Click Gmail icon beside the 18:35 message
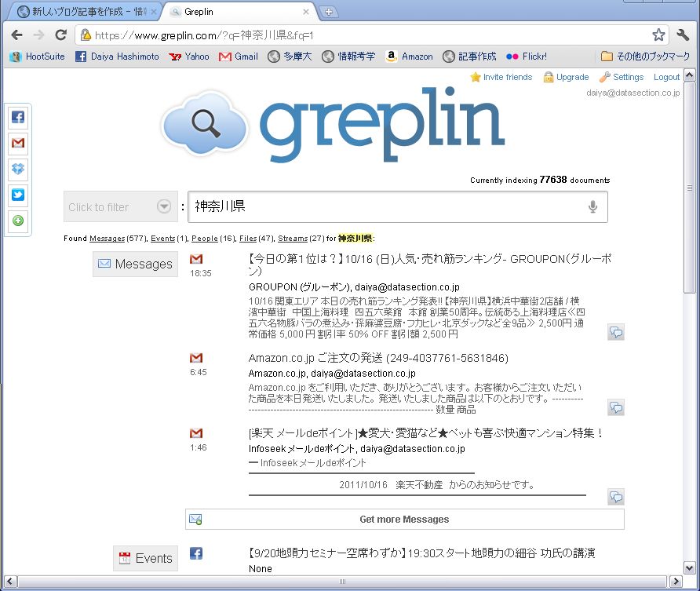The image size is (700, 591). [x=196, y=259]
